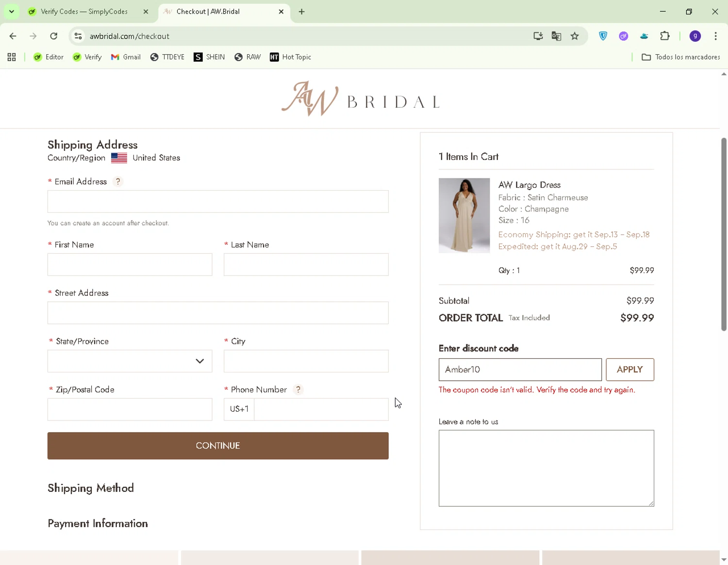Screen dimensions: 728x565
Task: Open Chrome three-dot menu
Action: [x=715, y=36]
